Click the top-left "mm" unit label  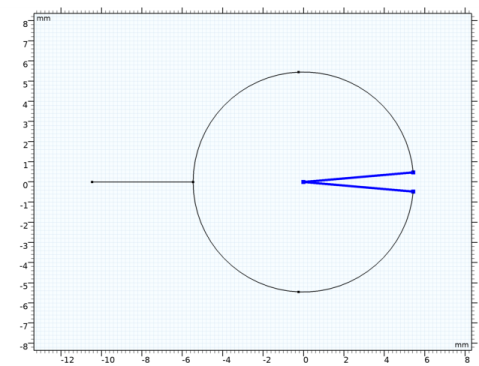coord(43,18)
